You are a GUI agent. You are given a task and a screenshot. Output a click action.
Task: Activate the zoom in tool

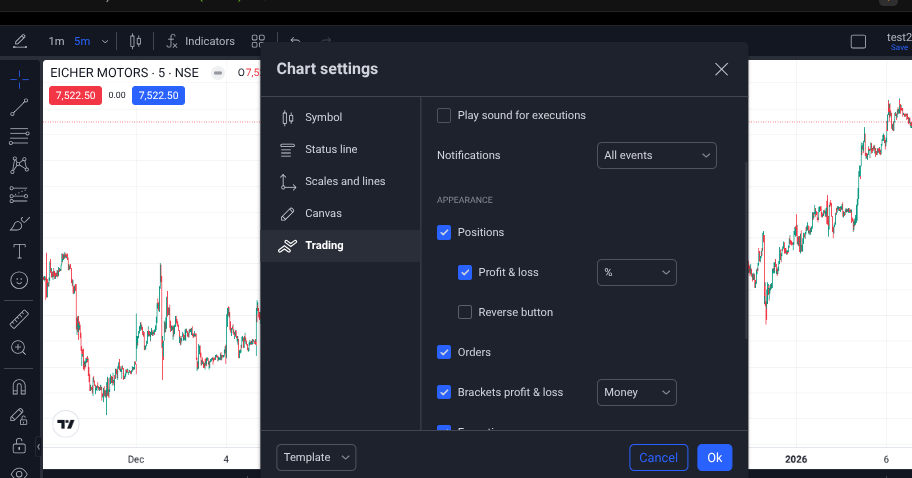click(19, 348)
